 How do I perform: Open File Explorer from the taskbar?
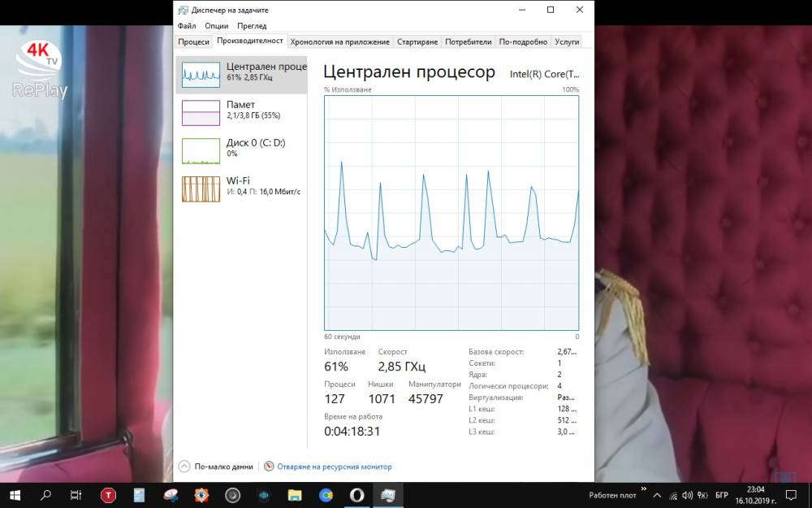[295, 496]
